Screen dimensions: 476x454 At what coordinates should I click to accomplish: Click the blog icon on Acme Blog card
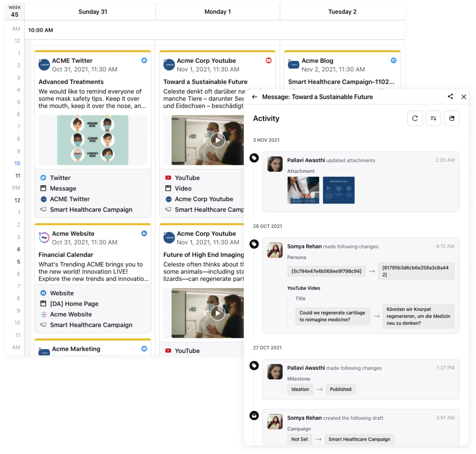click(393, 61)
